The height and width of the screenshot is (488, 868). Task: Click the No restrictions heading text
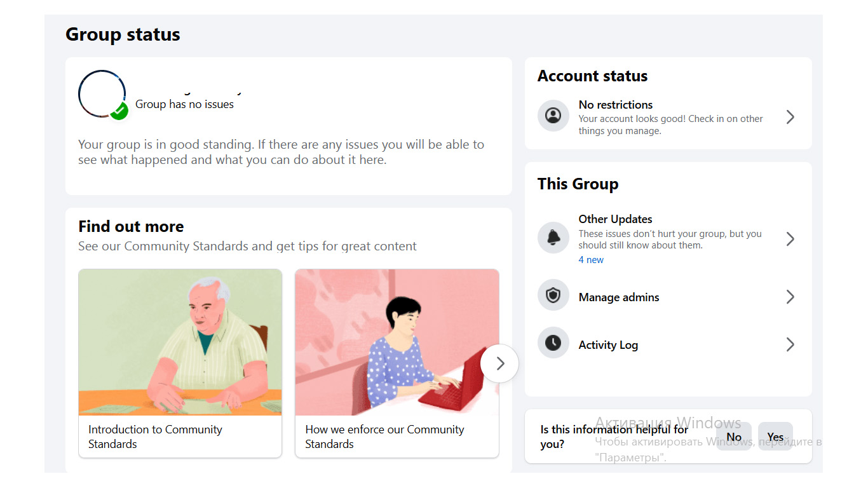coord(616,105)
